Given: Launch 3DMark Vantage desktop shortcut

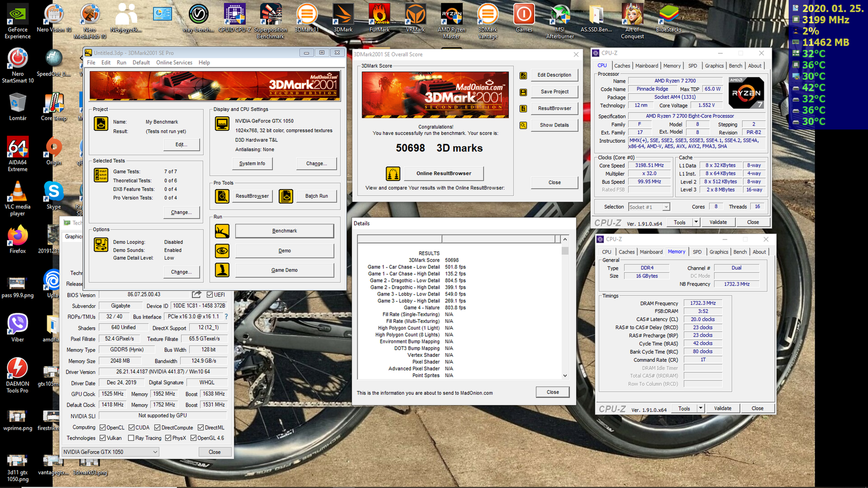Looking at the screenshot, I should (488, 20).
